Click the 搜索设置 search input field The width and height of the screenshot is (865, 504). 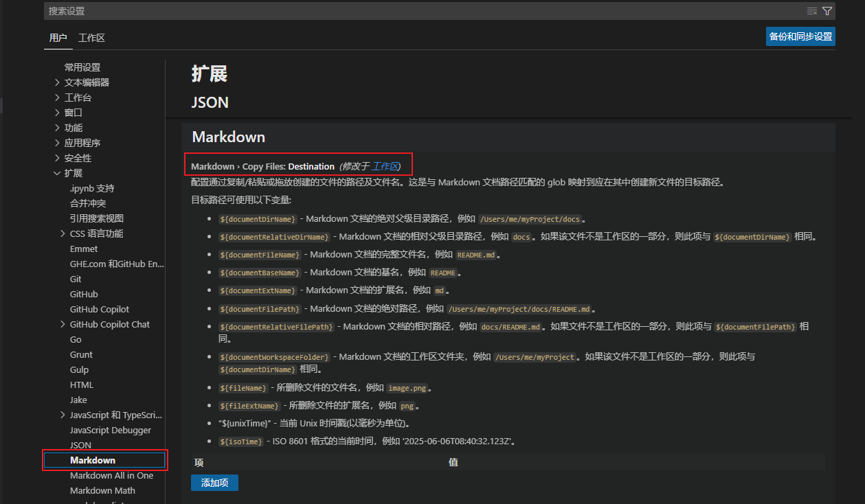(x=412, y=11)
